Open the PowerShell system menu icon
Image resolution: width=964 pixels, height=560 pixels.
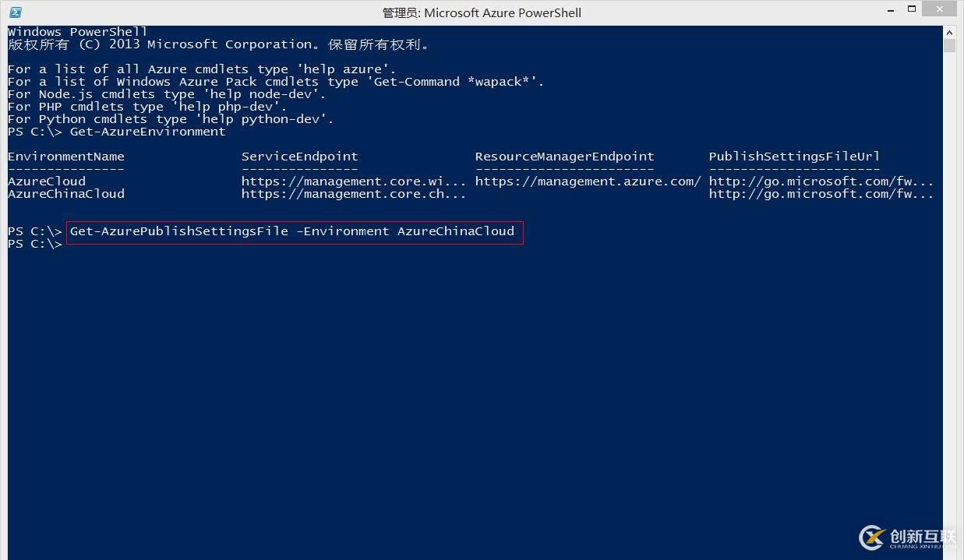16,12
